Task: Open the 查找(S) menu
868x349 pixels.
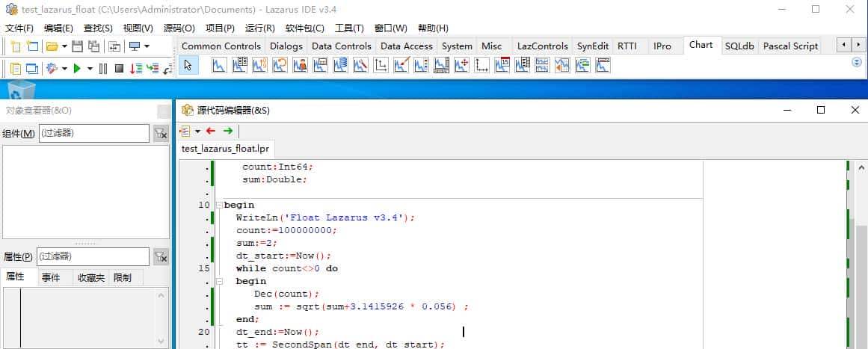Action: [98, 28]
